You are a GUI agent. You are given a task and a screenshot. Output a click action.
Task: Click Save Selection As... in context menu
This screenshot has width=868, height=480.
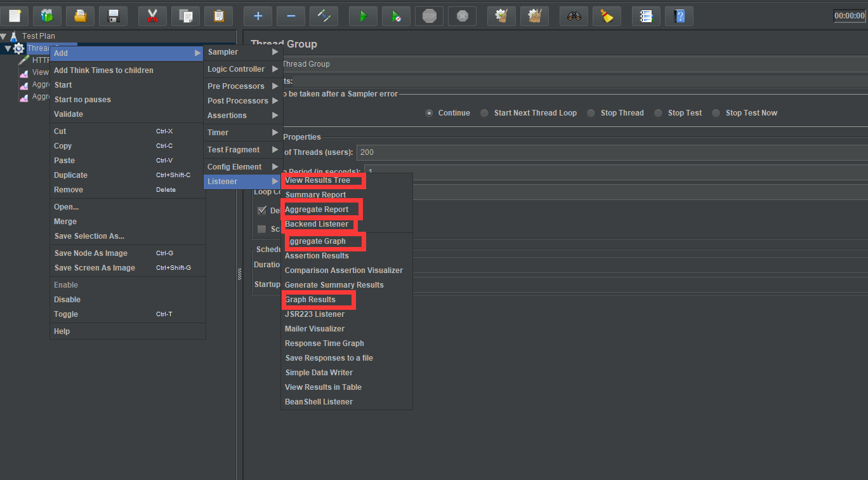128,236
